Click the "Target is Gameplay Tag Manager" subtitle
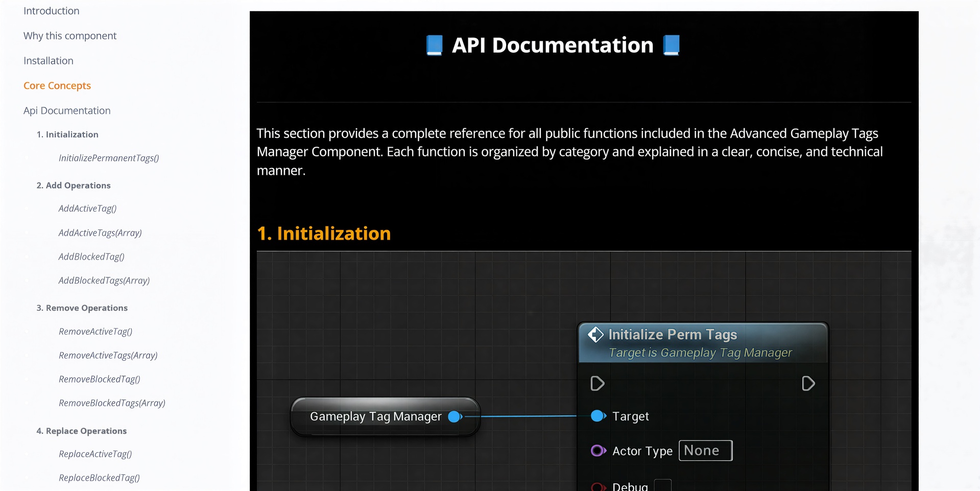 [x=700, y=353]
